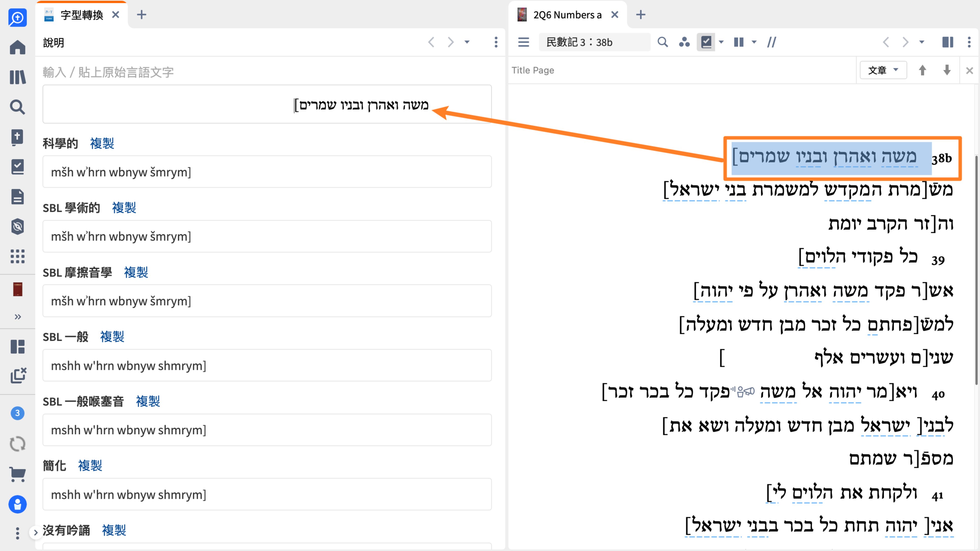
Task: Toggle the side-by-side panel button
Action: click(947, 42)
